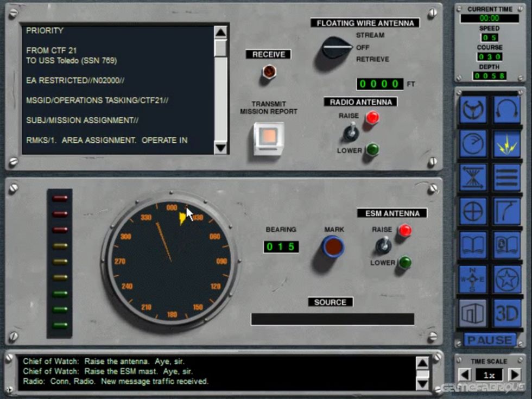Open the book icon with portrait
Viewport: 532px width, 399px height.
tap(507, 245)
